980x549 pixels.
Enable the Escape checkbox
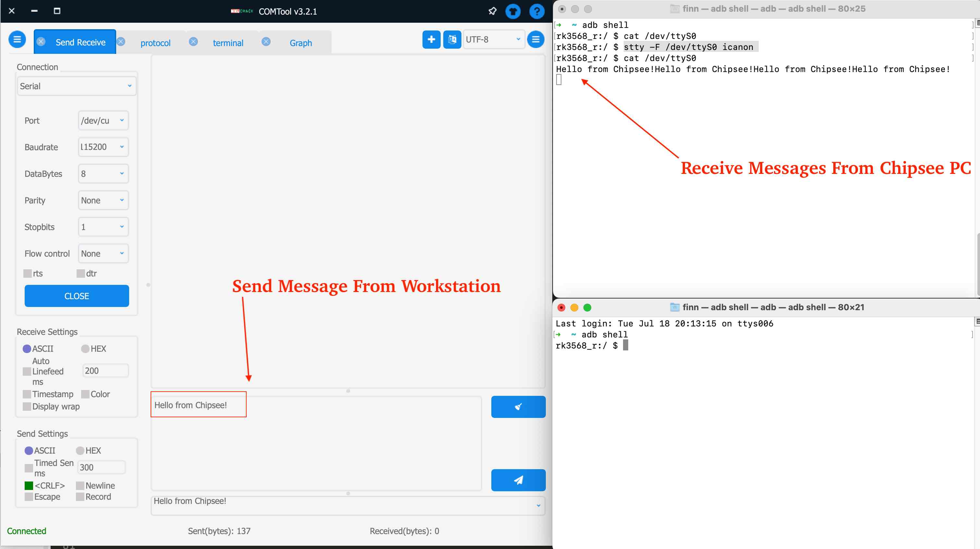[x=29, y=496]
